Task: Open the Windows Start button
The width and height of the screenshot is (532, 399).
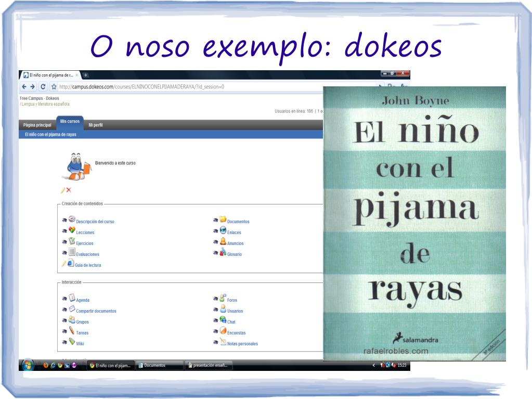Action: point(28,365)
